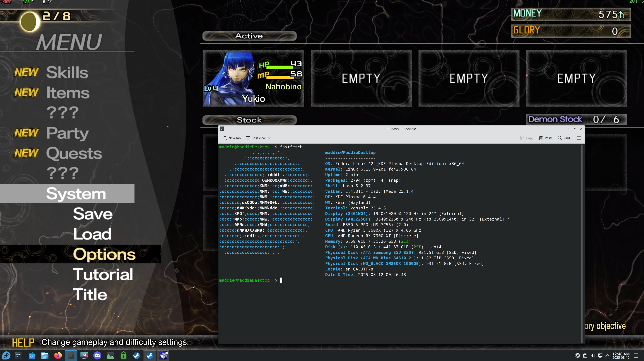Click Paste in the Konsole toolbar
Viewport: 644px width, 361px height.
pyautogui.click(x=546, y=138)
